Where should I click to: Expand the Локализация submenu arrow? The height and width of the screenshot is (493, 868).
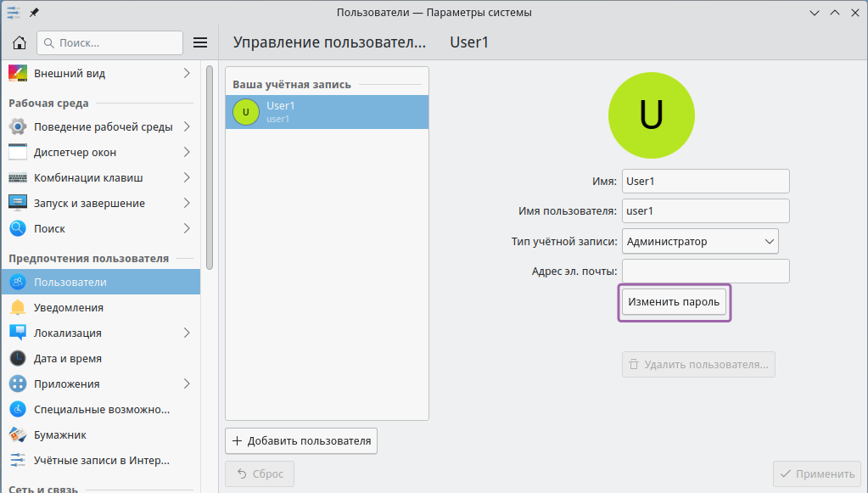[x=186, y=333]
